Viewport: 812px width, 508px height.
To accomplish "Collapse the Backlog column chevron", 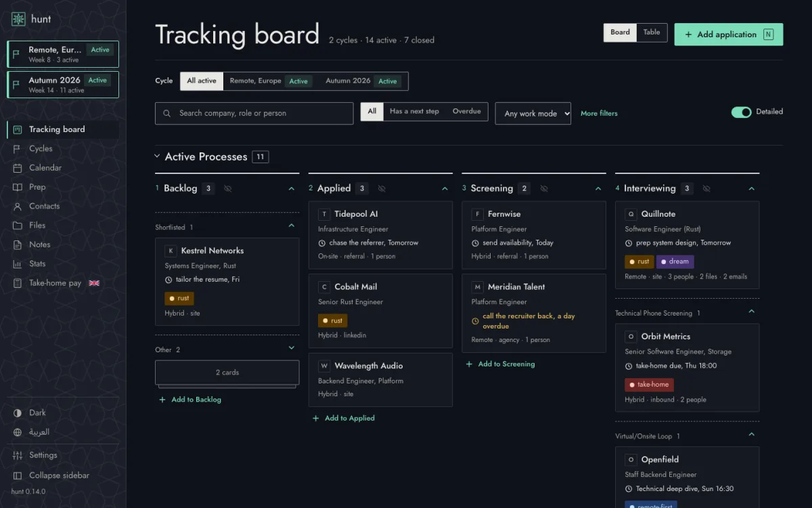I will (292, 189).
